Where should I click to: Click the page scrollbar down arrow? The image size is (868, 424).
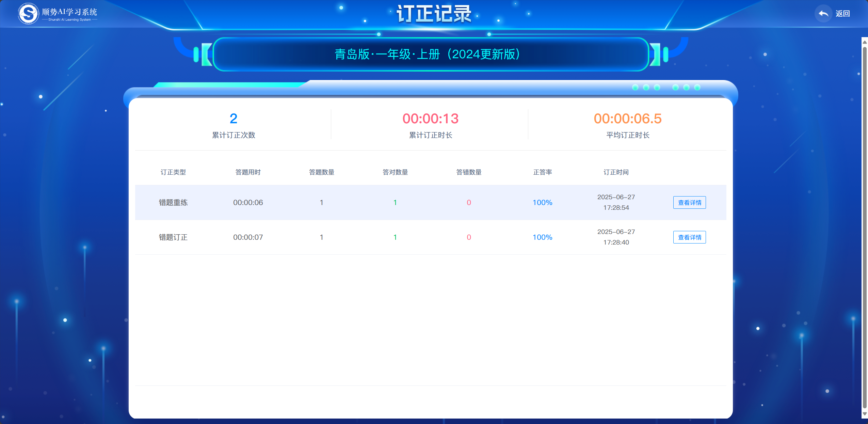[865, 414]
